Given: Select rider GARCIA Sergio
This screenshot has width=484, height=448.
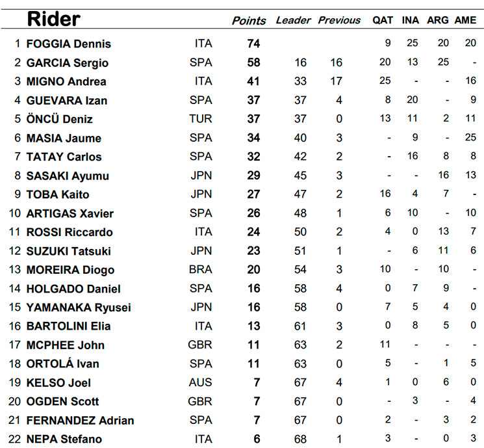Looking at the screenshot, I should [x=68, y=62].
